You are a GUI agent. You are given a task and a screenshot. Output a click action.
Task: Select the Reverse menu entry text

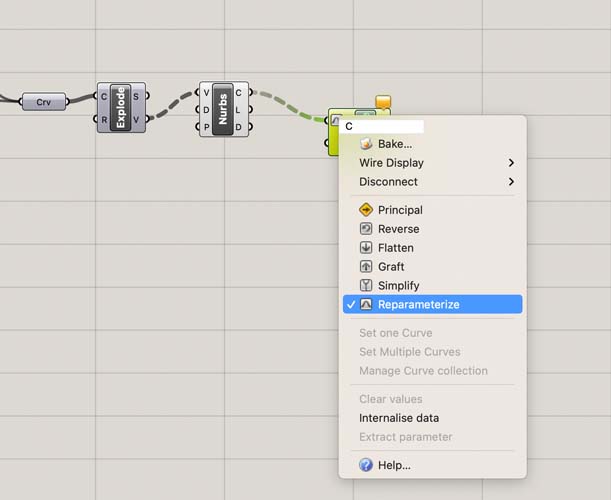tap(399, 229)
